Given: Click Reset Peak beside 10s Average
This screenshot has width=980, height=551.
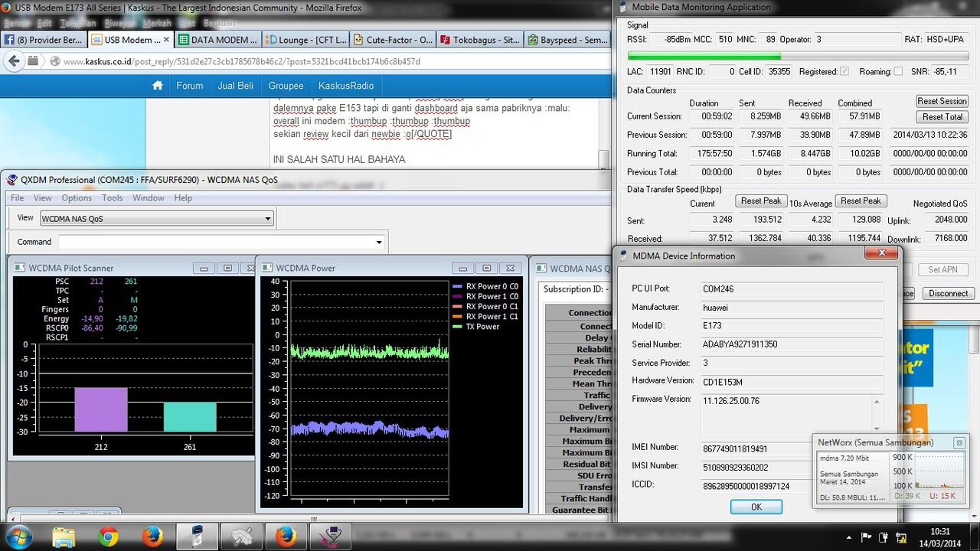Looking at the screenshot, I should tap(861, 201).
